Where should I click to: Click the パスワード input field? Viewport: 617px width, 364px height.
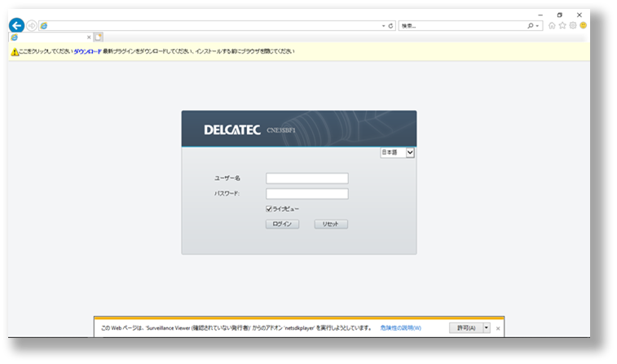point(307,194)
